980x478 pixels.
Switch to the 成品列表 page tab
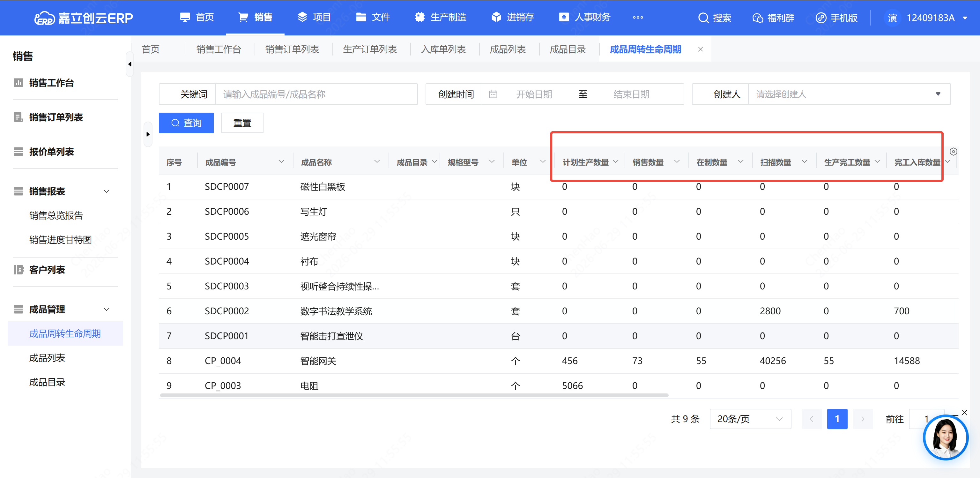(508, 49)
